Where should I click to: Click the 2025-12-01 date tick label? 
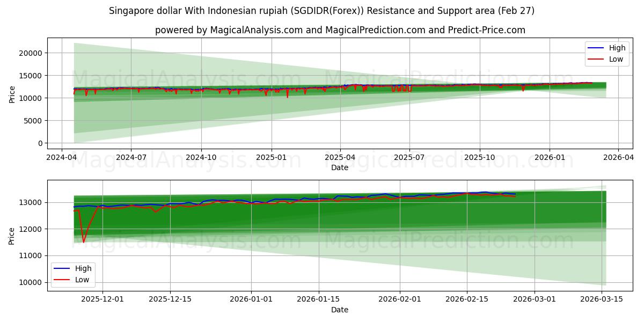[103, 299]
